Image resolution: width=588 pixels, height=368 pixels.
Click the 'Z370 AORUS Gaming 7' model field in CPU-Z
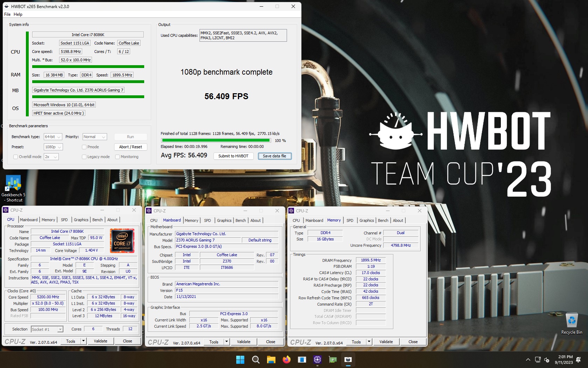click(x=208, y=240)
